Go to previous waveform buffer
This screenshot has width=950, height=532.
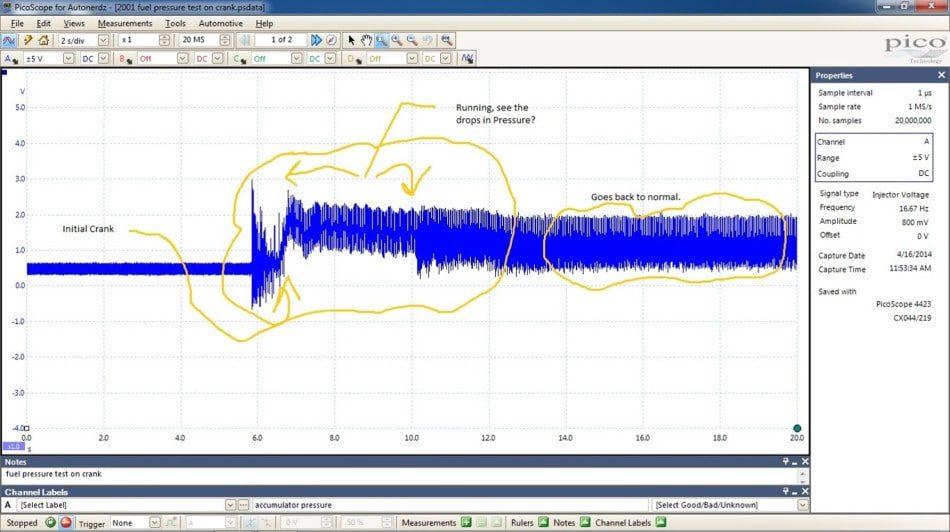245,41
